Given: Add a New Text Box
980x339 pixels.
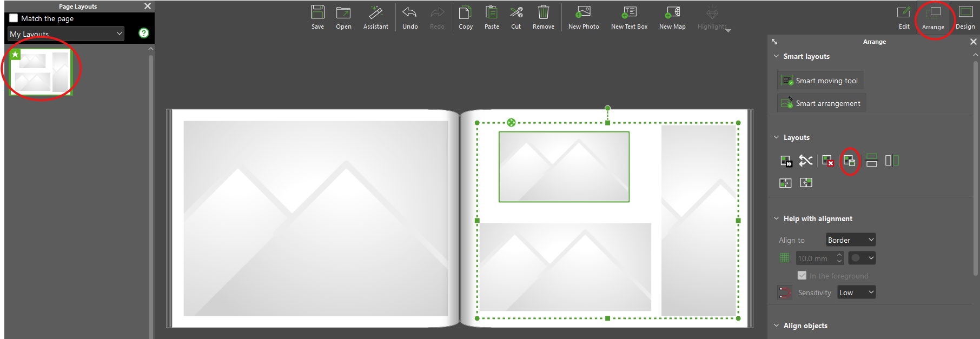Looking at the screenshot, I should (629, 12).
